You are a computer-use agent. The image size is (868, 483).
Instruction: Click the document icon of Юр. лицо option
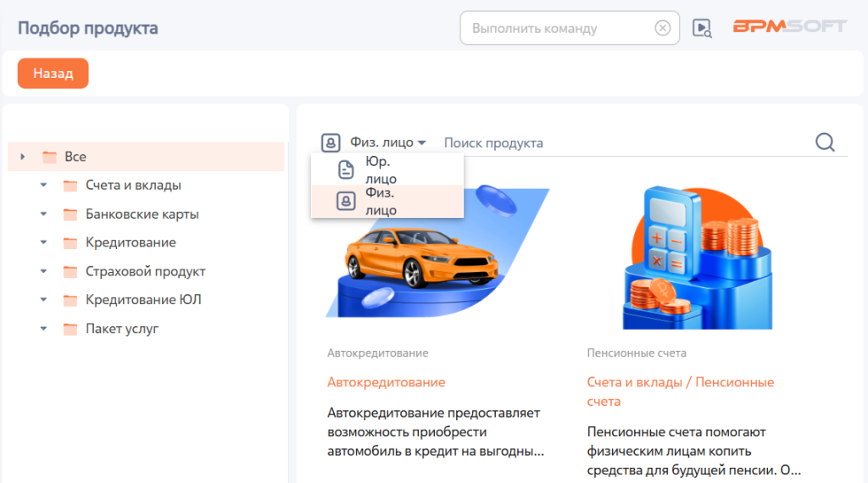coord(346,169)
